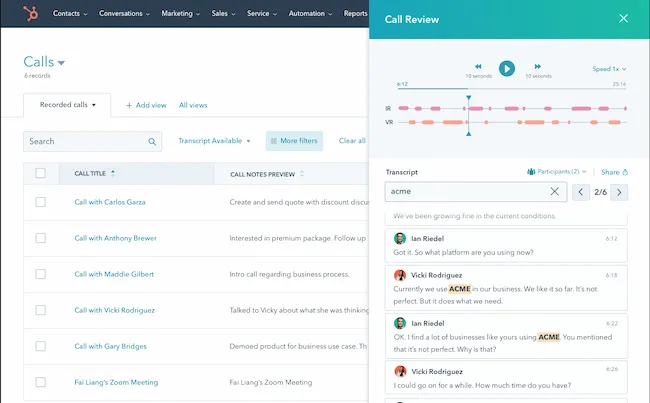Clear the acme transcript search
This screenshot has height=403, width=650.
[554, 191]
